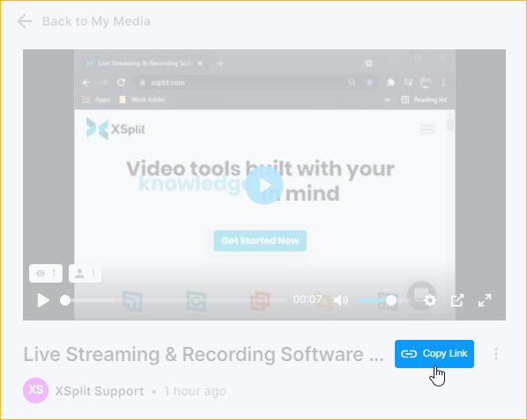This screenshot has height=420, width=527.
Task: Click the XSplit Support author name
Action: click(x=100, y=391)
